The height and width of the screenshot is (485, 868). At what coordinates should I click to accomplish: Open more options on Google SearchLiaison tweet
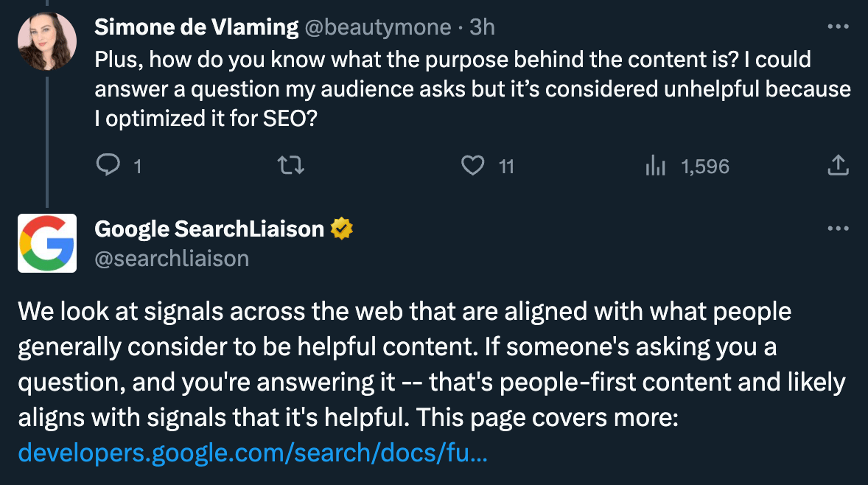click(838, 228)
